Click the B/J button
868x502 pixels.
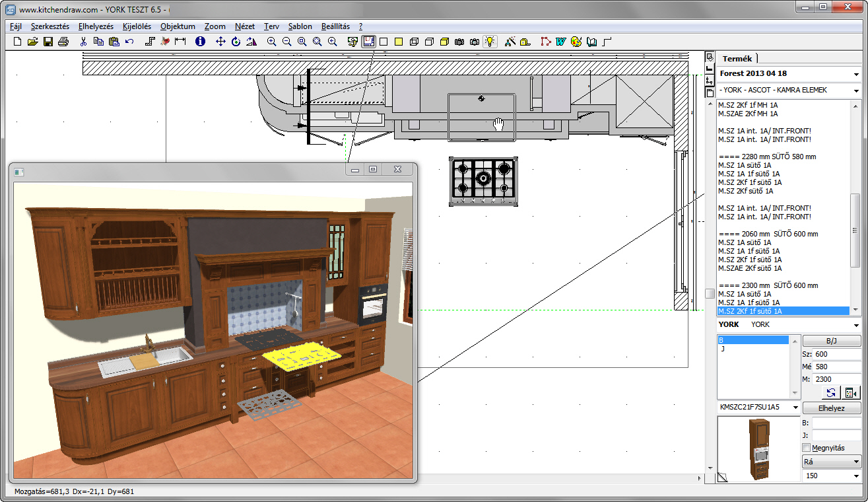tap(832, 341)
